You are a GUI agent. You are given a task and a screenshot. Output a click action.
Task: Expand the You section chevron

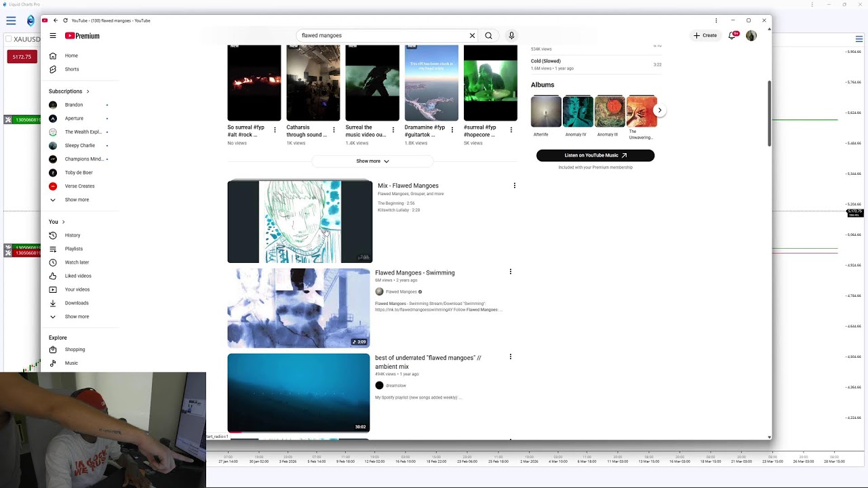click(64, 222)
